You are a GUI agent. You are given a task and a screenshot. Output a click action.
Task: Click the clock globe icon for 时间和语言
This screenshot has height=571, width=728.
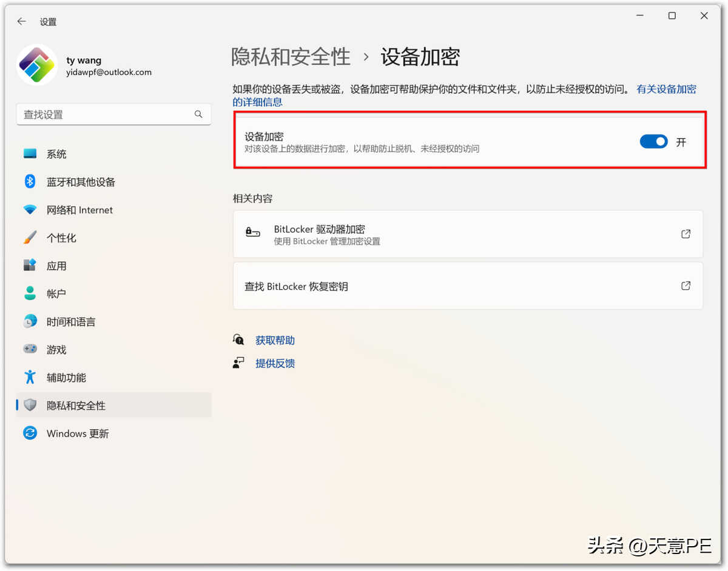(30, 321)
